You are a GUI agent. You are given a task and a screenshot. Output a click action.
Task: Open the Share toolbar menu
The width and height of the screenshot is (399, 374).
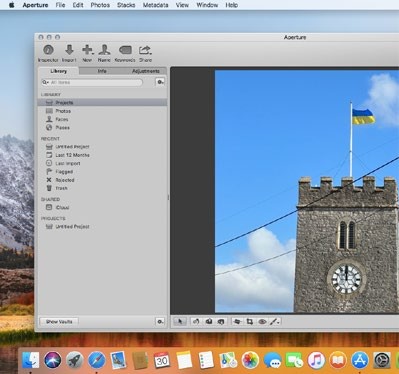coord(145,53)
